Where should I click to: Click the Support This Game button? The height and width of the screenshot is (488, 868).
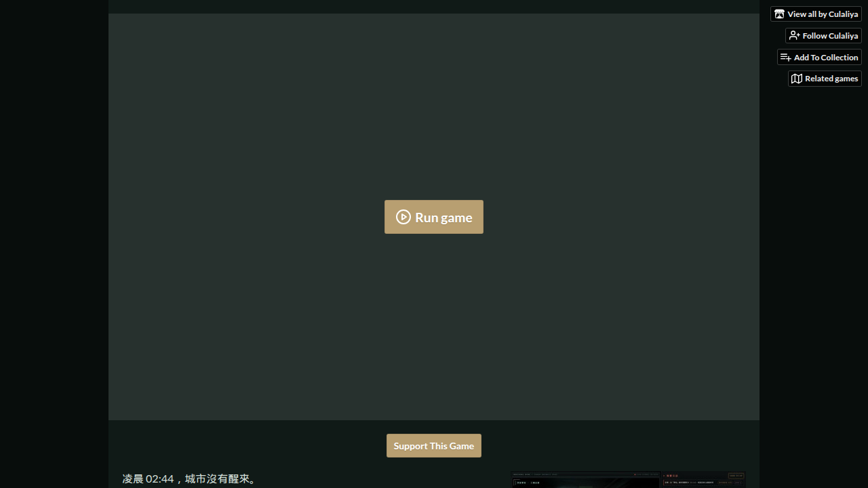pyautogui.click(x=434, y=446)
